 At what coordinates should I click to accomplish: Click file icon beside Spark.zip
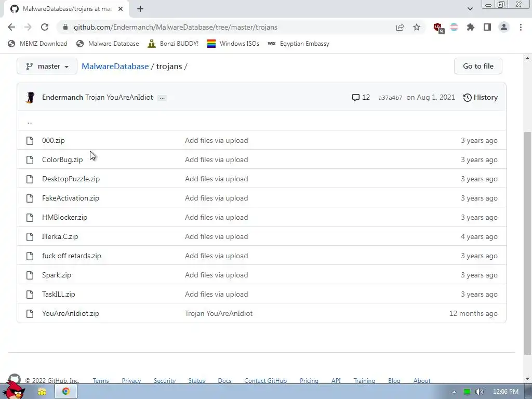(x=30, y=275)
